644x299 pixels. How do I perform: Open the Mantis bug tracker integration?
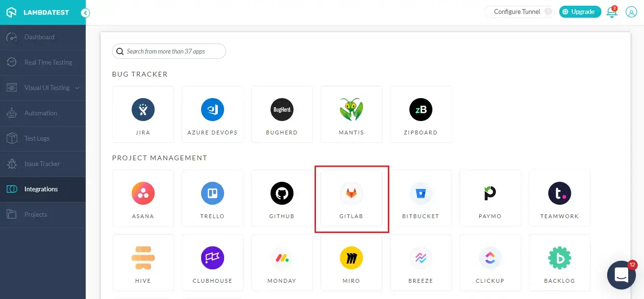click(351, 110)
